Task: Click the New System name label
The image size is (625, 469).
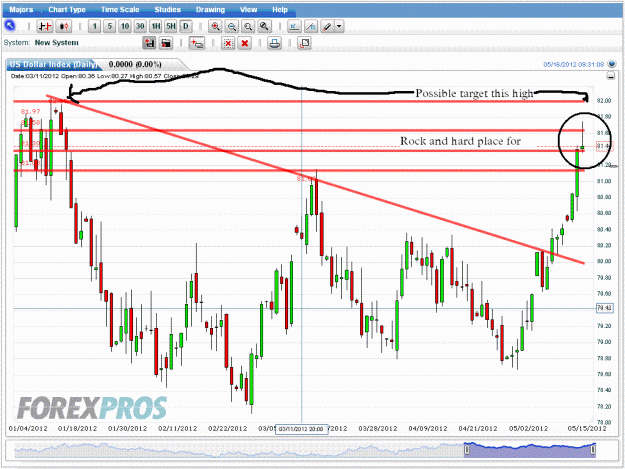Action: (57, 43)
